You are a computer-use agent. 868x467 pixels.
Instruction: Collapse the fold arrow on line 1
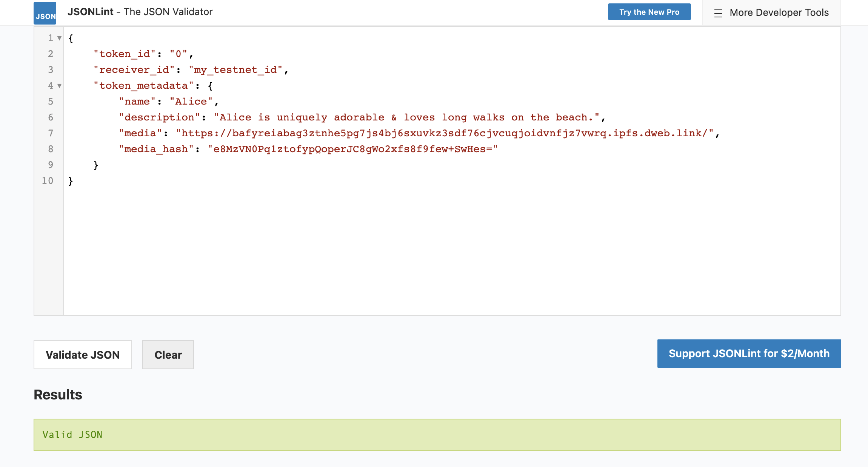coord(59,38)
